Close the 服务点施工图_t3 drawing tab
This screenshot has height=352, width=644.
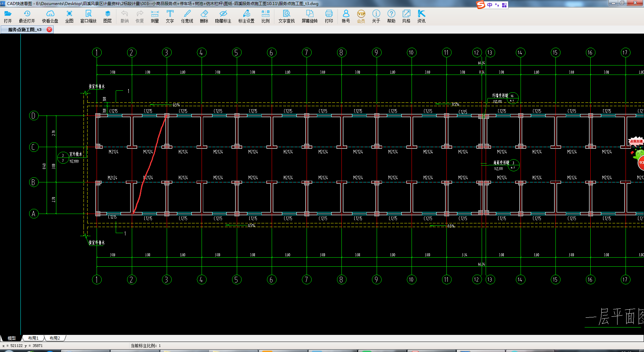(49, 30)
